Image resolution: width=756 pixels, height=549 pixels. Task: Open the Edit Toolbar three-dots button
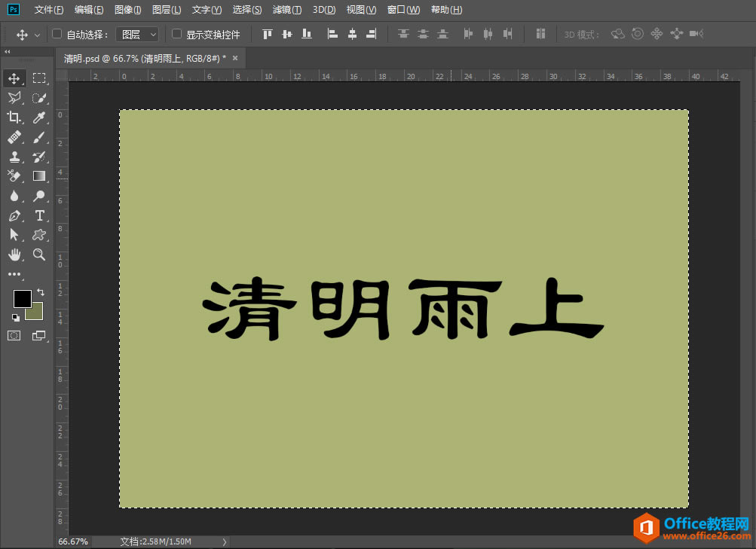(x=14, y=274)
